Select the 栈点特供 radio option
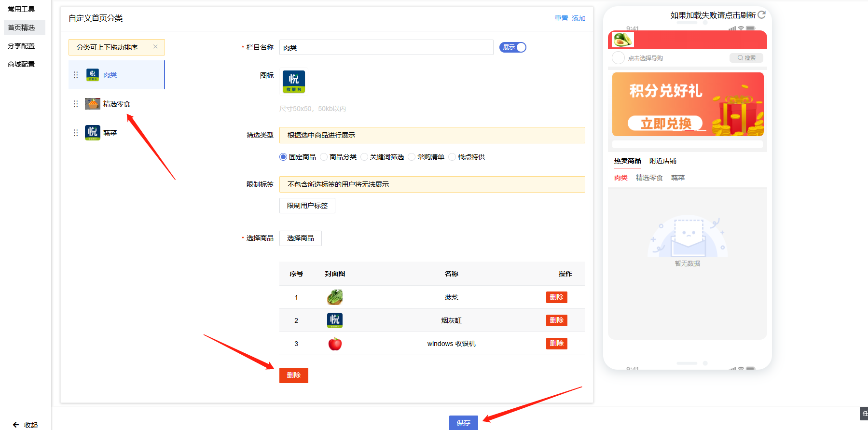 (x=452, y=157)
